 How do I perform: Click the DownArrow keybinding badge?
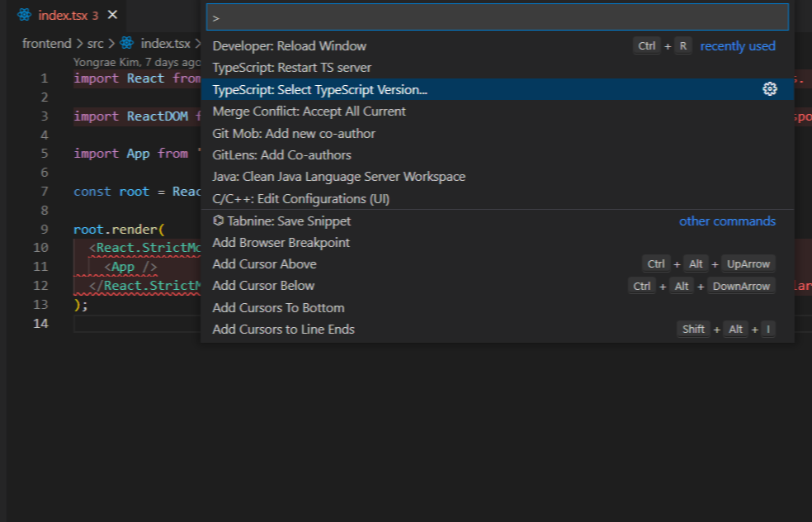[x=741, y=286]
